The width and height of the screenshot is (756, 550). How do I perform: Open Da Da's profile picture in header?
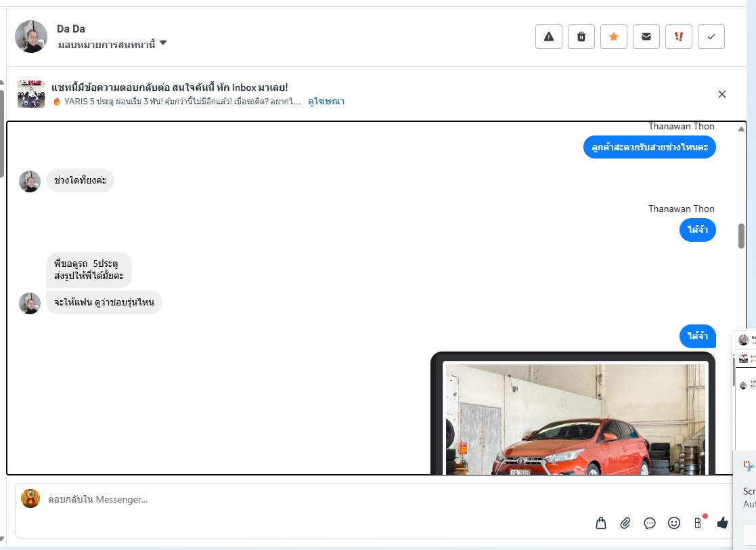31,37
